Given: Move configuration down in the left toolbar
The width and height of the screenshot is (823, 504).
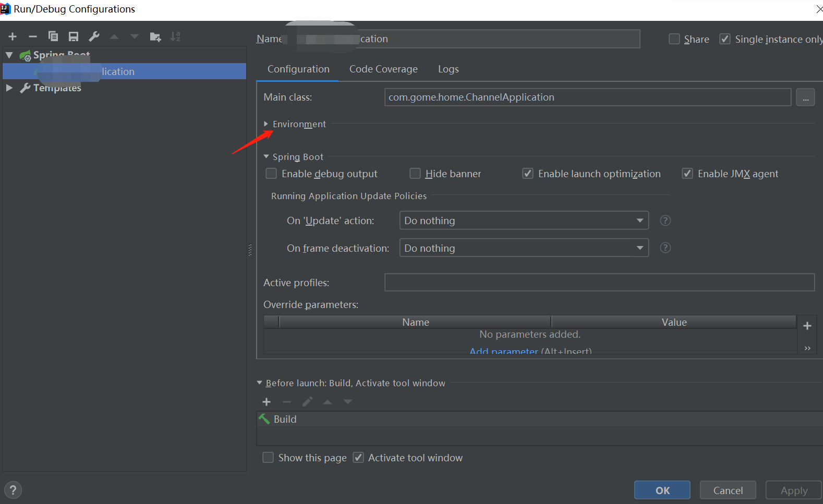Looking at the screenshot, I should coord(135,36).
